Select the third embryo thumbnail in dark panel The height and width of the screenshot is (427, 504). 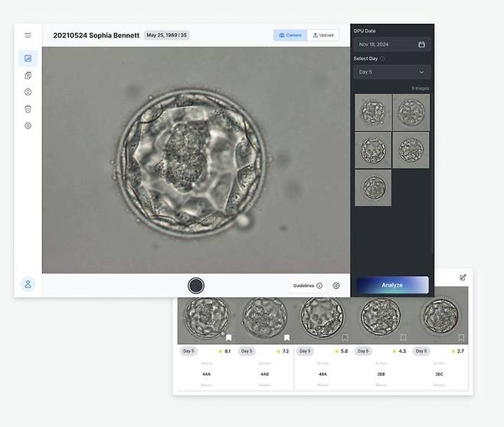[373, 150]
